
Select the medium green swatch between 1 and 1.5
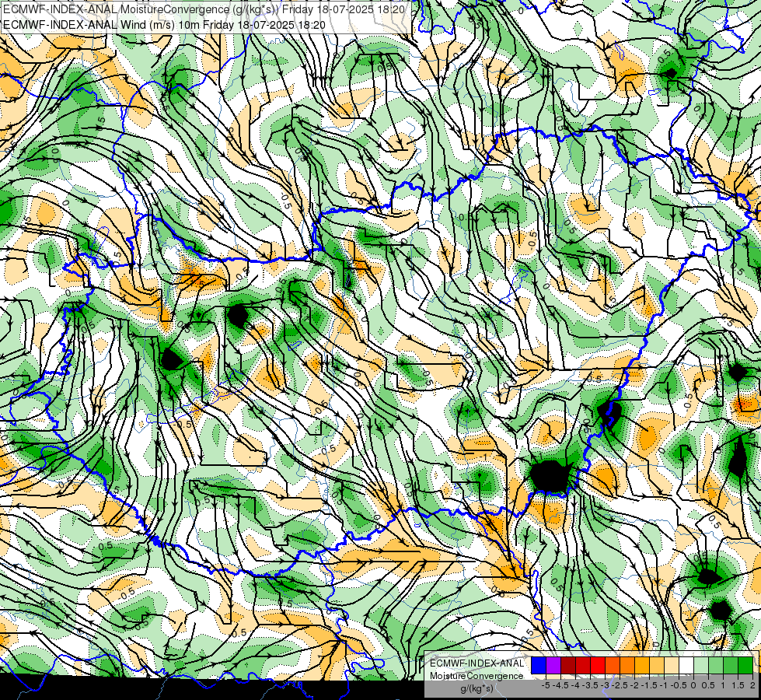pos(731,665)
